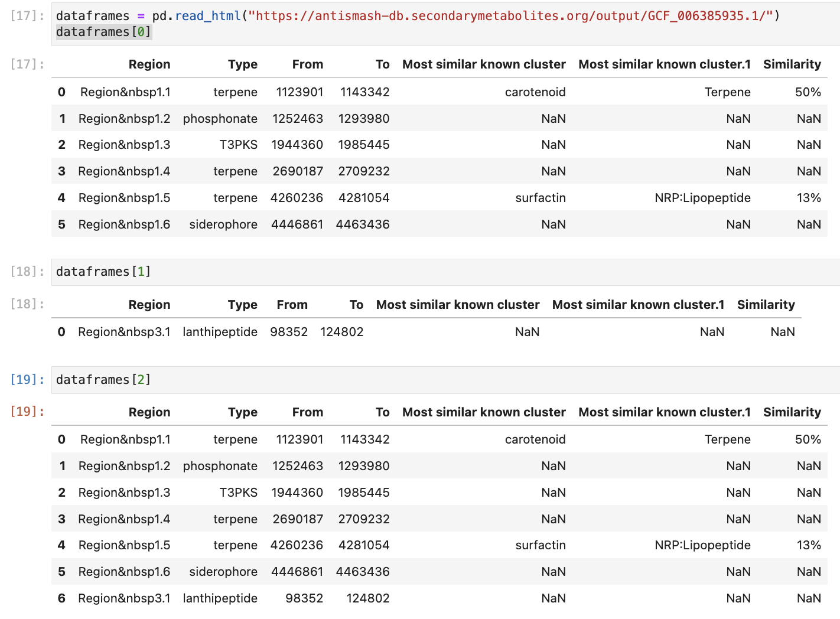840x619 pixels.
Task: Select the 'T3PKS' cell in output 19
Action: (x=239, y=493)
